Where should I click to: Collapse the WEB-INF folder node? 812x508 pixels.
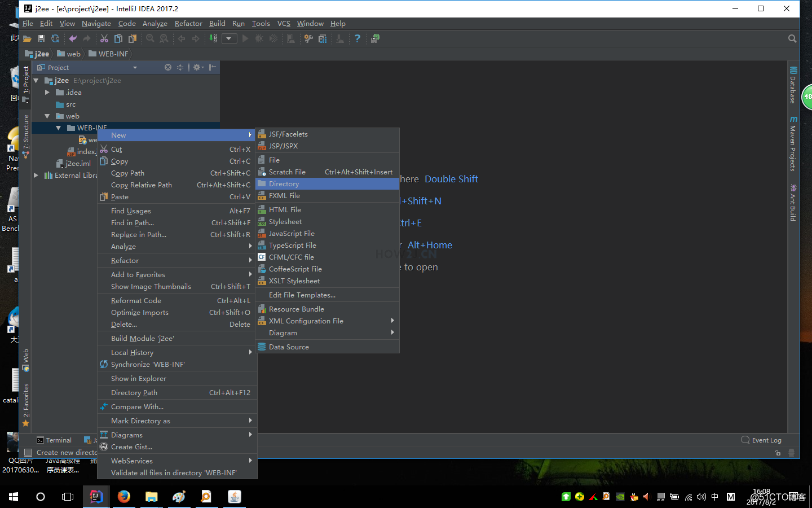click(58, 128)
